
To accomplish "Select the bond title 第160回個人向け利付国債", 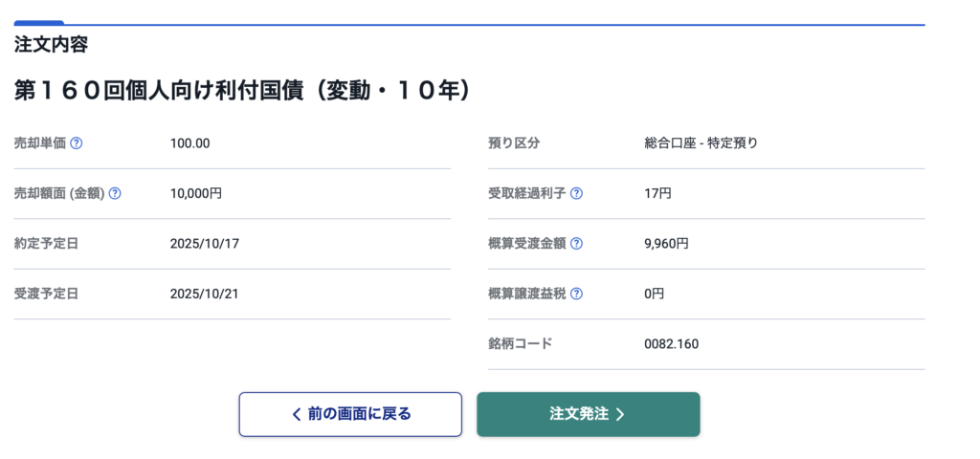I will point(241,91).
